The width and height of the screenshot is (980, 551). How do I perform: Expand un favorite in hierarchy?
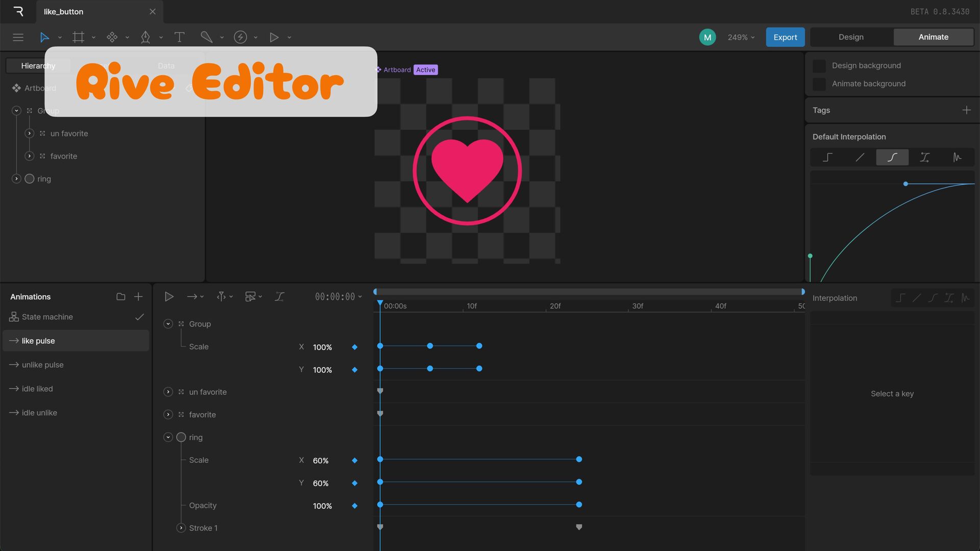tap(30, 134)
